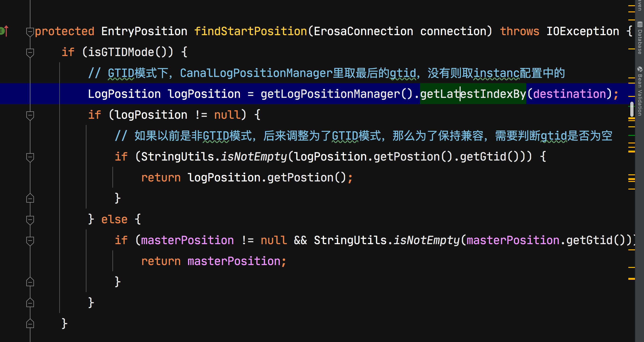This screenshot has height=342, width=644.
Task: Collapse the isGTIDMode if-block fold marker
Action: pos(30,53)
